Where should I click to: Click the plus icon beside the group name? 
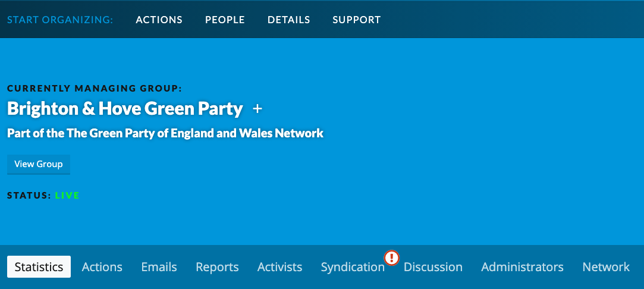pos(257,109)
